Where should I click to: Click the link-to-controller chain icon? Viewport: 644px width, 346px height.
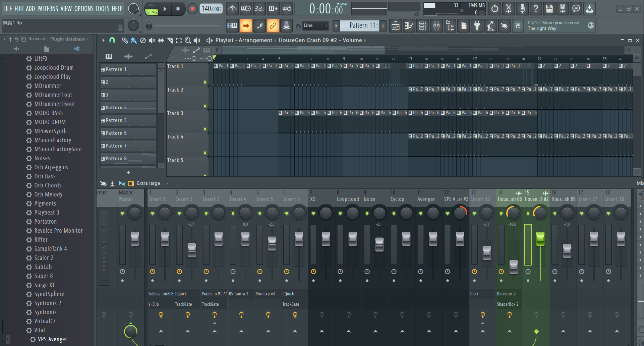(273, 25)
